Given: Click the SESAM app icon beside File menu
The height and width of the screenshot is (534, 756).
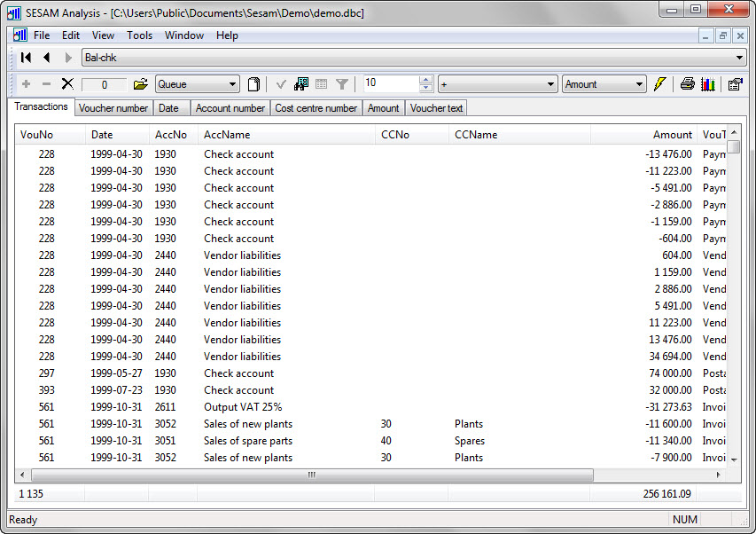Looking at the screenshot, I should [x=19, y=35].
